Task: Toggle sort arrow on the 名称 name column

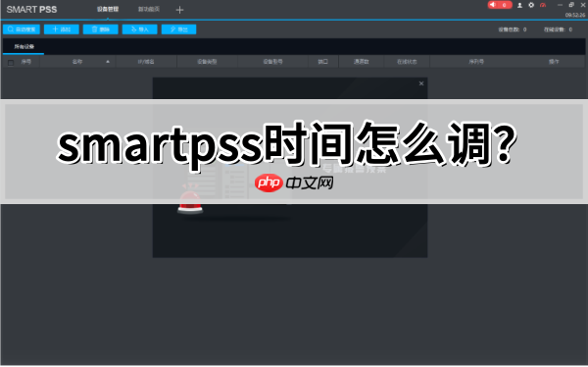Action: (108, 62)
